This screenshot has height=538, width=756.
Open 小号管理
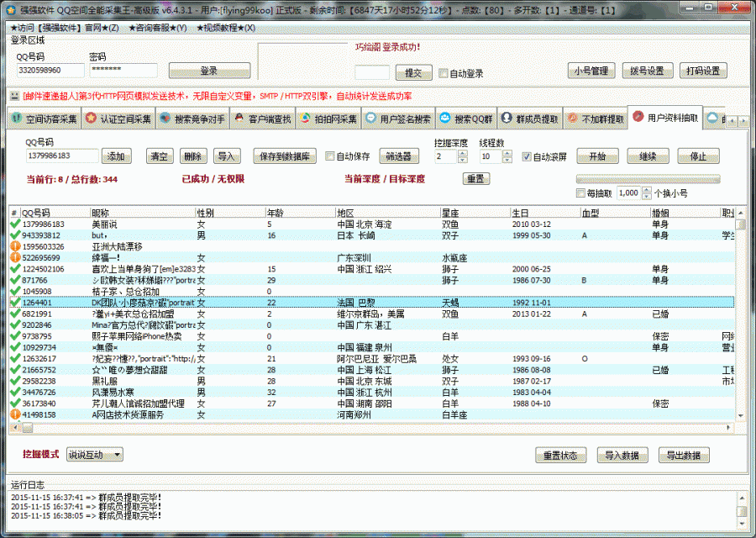591,71
